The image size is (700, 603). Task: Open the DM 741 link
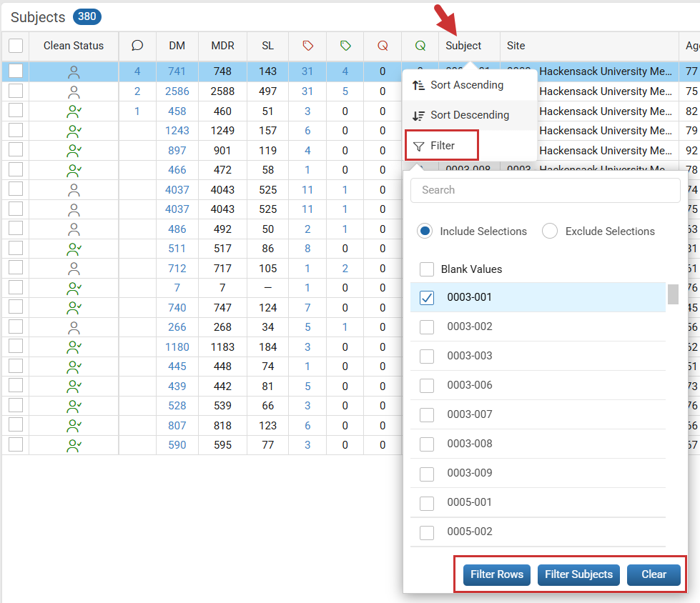[177, 71]
